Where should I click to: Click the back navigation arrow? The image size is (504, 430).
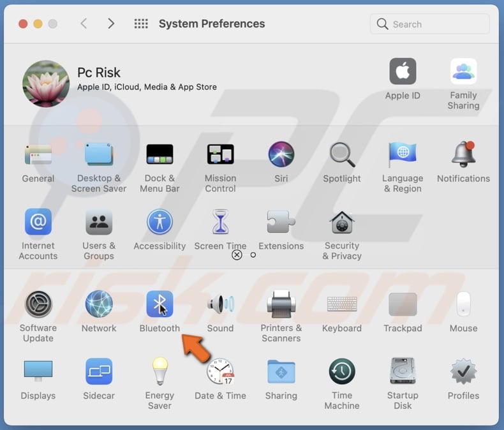point(84,24)
